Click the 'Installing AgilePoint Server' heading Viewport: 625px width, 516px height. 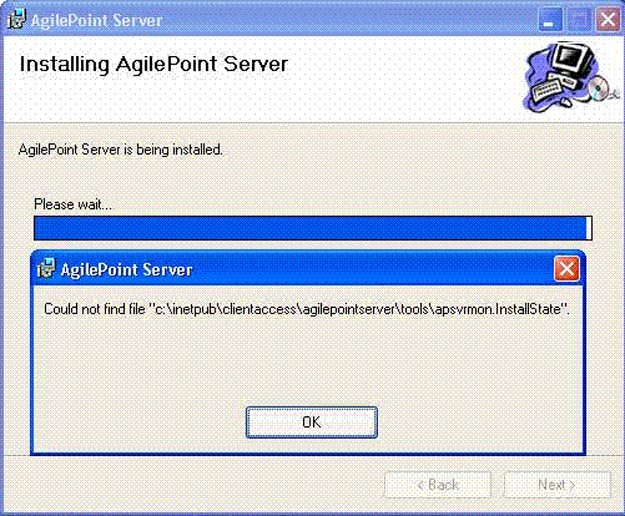point(154,65)
